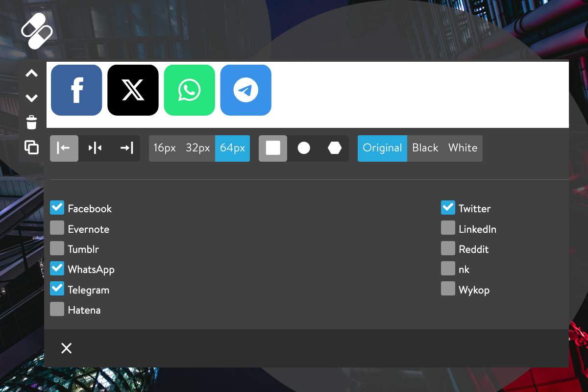Image resolution: width=588 pixels, height=392 pixels.
Task: Uncheck the WhatsApp checkbox
Action: tap(57, 269)
